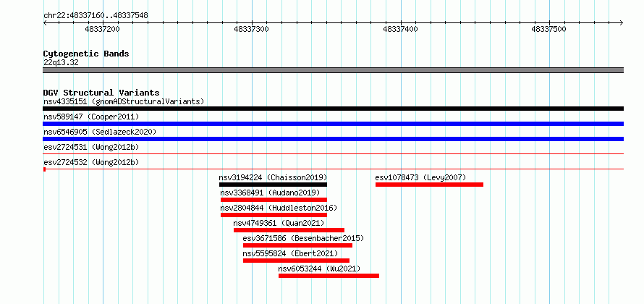Click ruler position 48337200

pos(102,29)
